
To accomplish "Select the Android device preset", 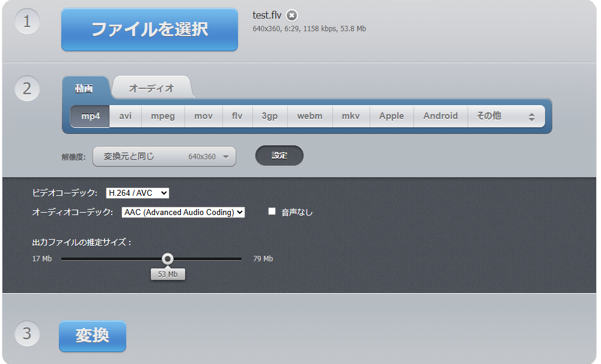I will (441, 116).
